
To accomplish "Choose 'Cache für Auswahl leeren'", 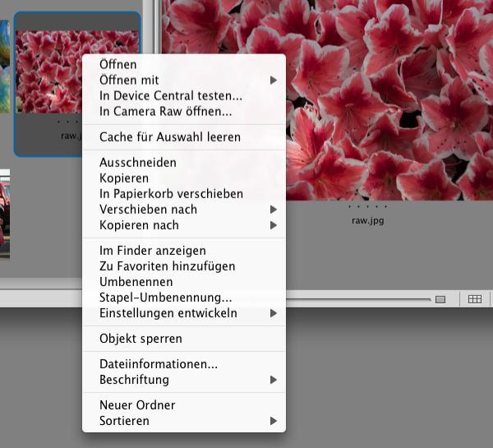I will point(169,136).
